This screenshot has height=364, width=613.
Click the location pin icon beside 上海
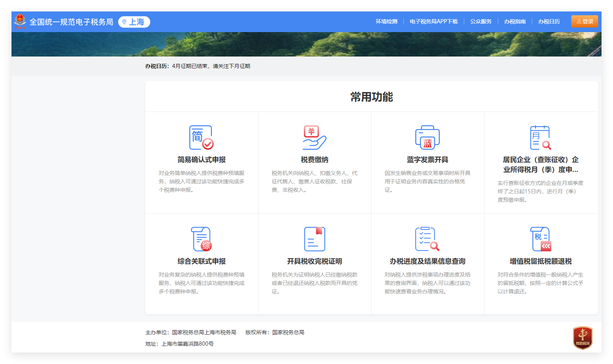124,22
